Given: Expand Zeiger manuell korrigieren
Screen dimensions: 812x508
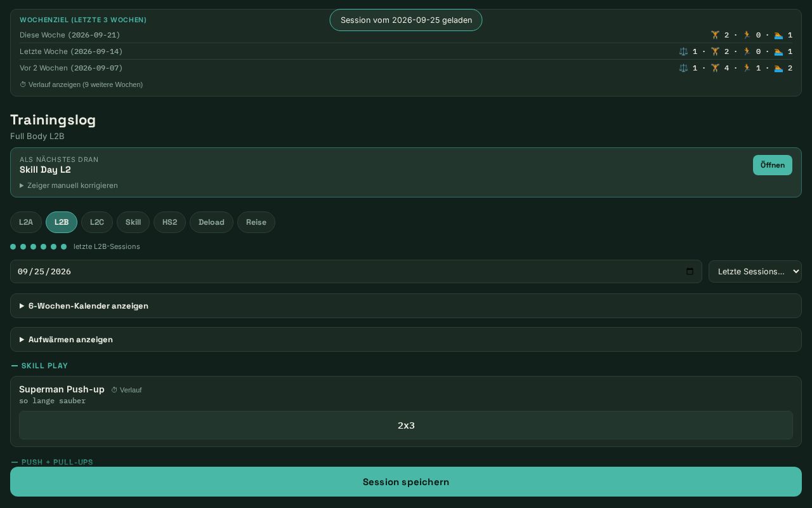Looking at the screenshot, I should [69, 185].
